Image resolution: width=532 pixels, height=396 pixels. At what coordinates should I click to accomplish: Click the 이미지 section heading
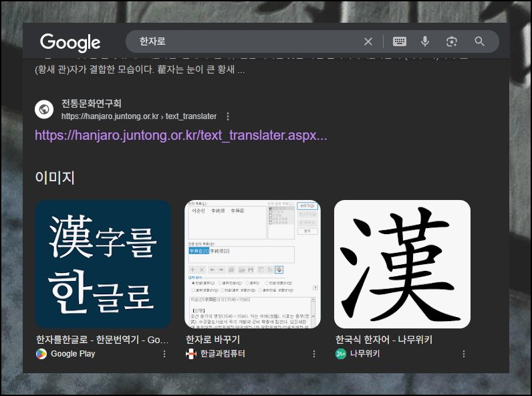(x=55, y=178)
